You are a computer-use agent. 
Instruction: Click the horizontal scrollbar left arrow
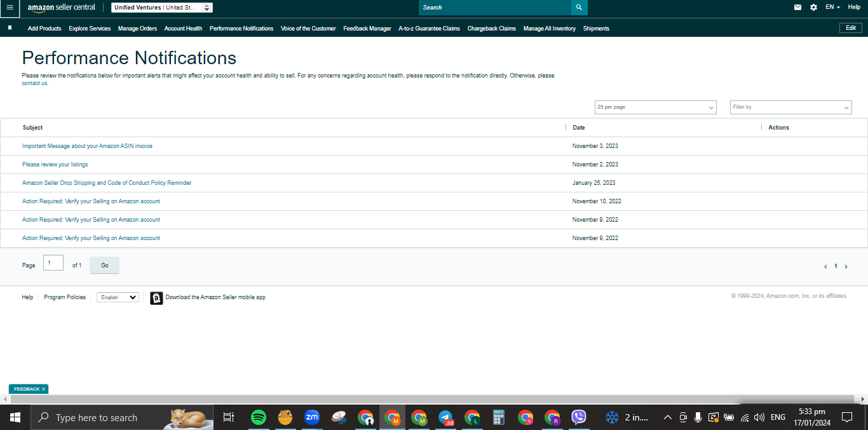(x=5, y=399)
